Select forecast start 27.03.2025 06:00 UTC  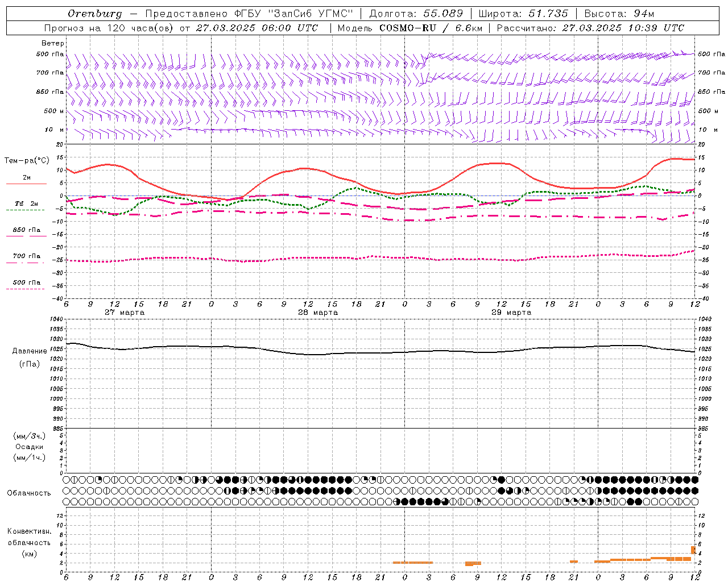point(257,28)
